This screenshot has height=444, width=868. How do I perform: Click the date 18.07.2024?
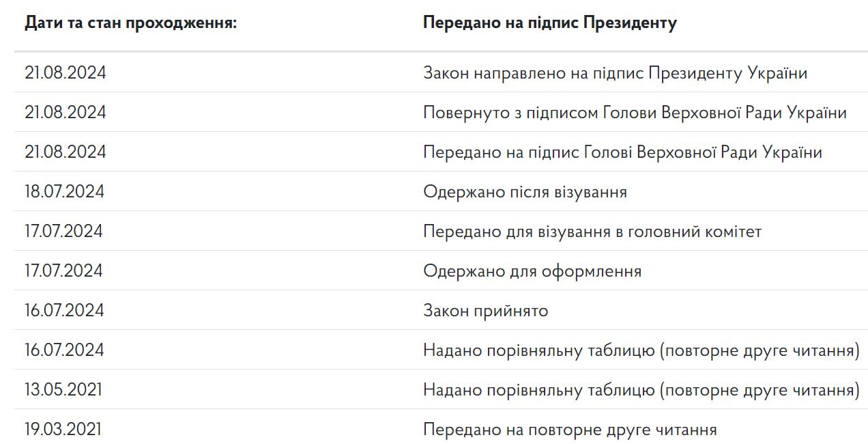point(65,191)
